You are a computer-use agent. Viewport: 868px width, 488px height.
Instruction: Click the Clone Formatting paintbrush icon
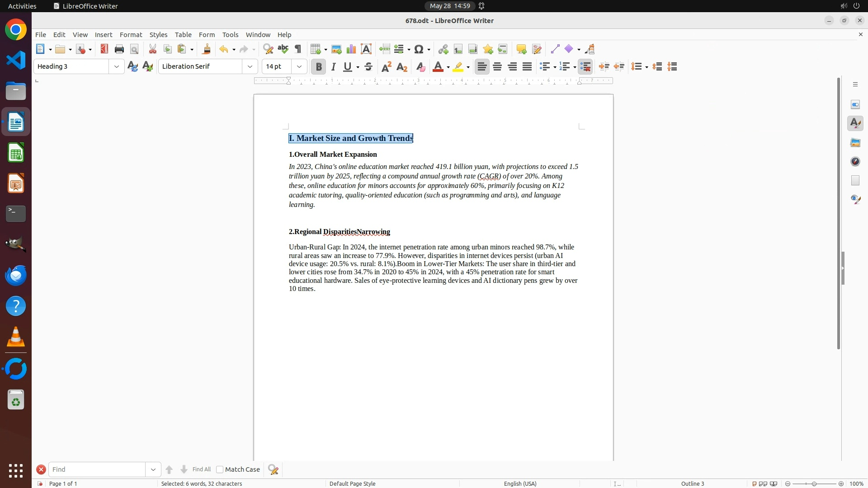point(207,49)
